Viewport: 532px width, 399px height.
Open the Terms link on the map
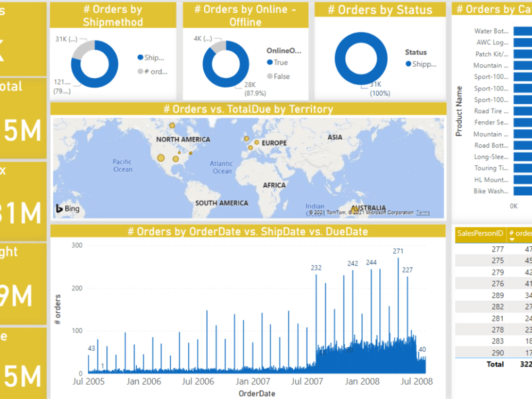[x=423, y=212]
